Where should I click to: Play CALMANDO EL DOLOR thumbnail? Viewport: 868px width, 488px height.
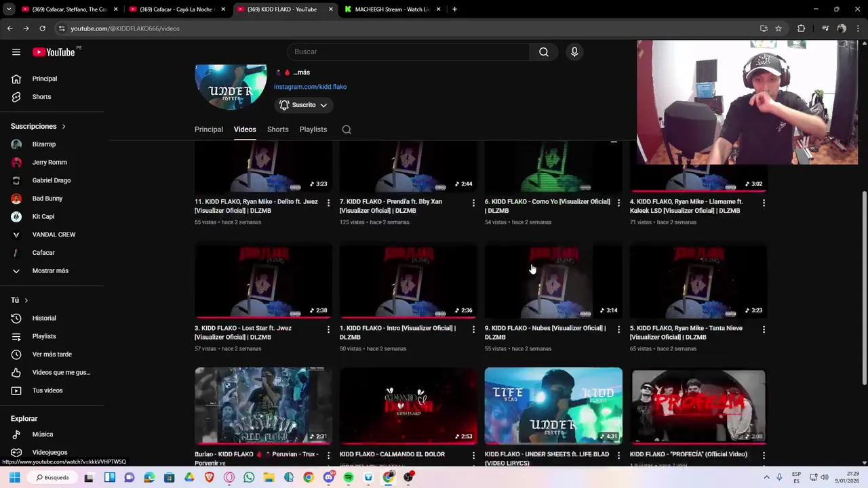(408, 405)
